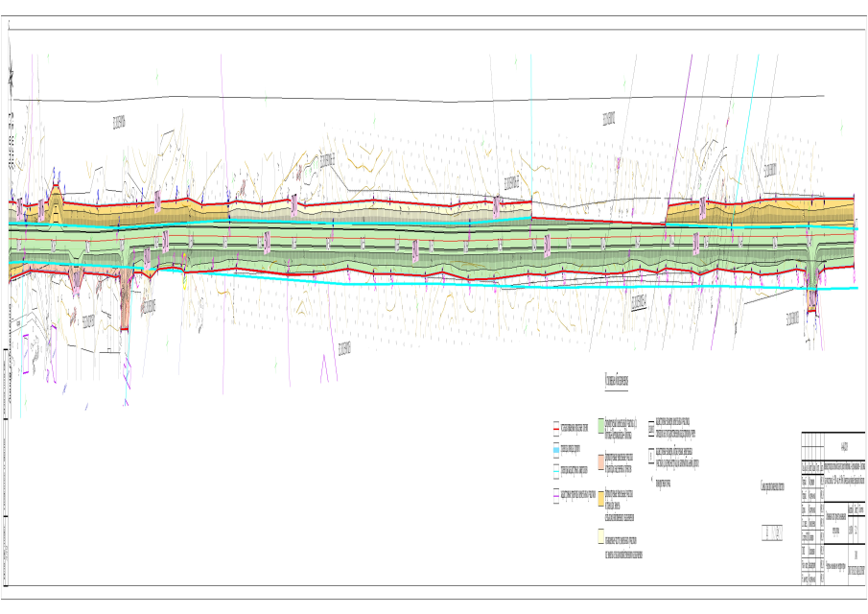The image size is (868, 614).
Task: Pick the orange fill swatch in legend
Action: (x=600, y=499)
